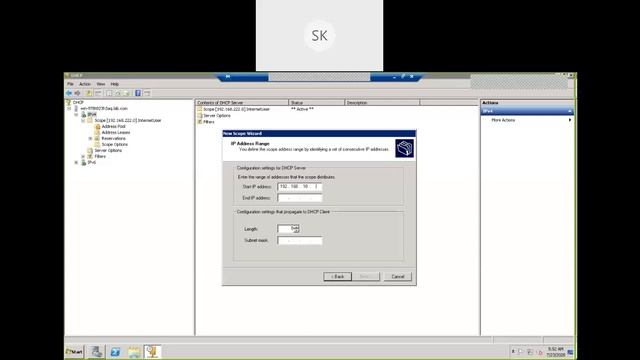The image size is (640, 360).
Task: Click the Back arrow in the DHCP toolbar
Action: coord(69,93)
